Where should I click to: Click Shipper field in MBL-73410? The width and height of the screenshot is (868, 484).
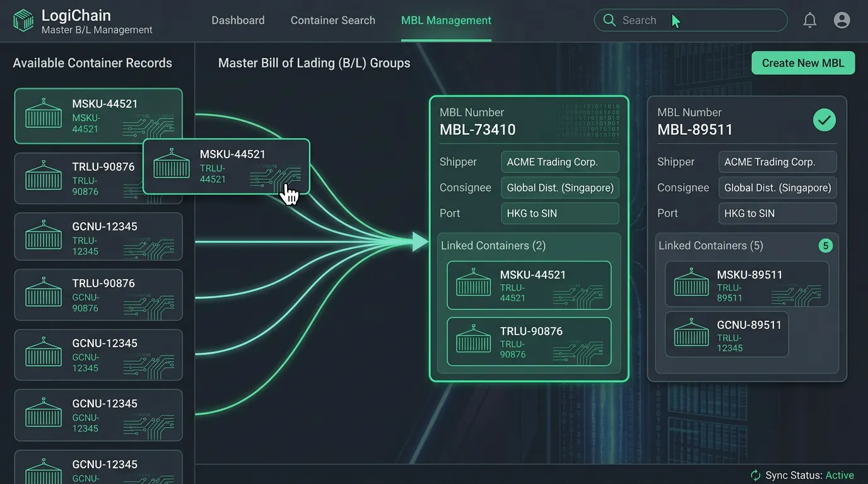(560, 162)
